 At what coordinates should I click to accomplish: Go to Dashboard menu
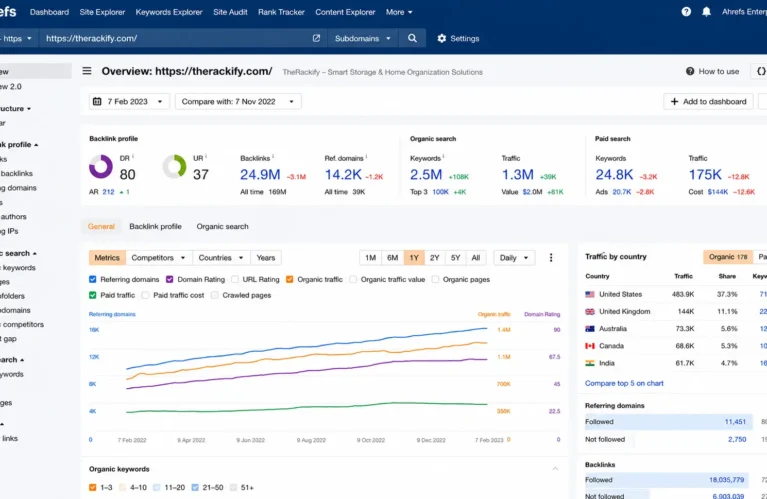pyautogui.click(x=49, y=12)
